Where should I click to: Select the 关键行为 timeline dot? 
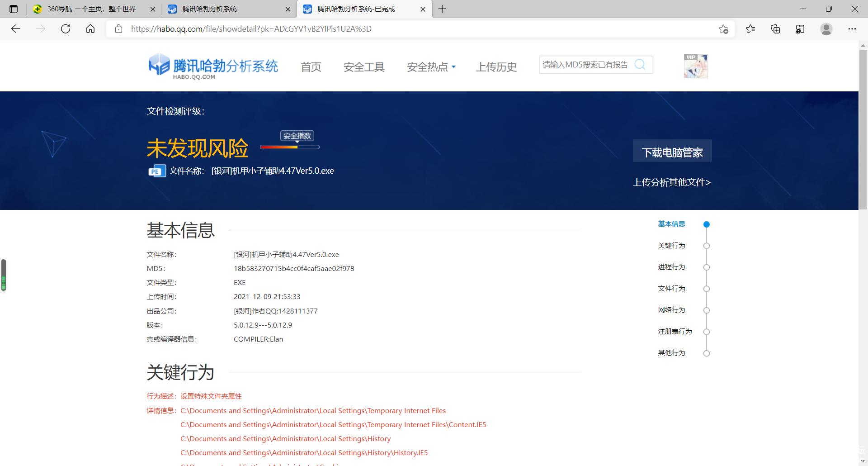707,246
